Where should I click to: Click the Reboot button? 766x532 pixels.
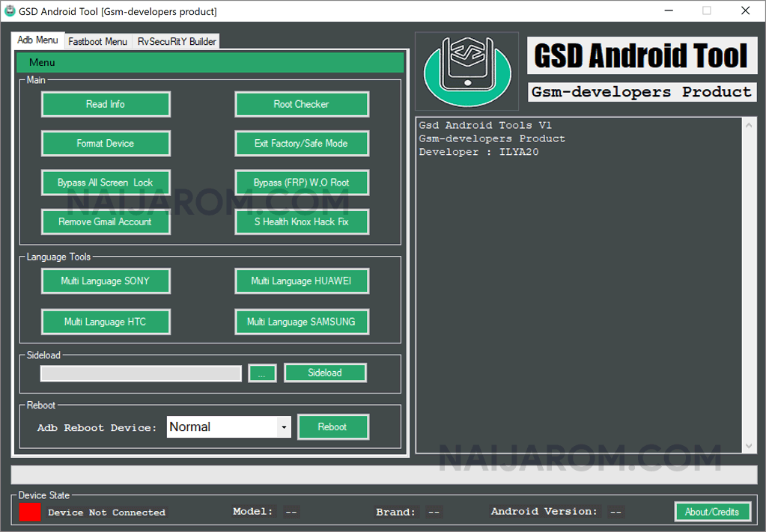(332, 427)
